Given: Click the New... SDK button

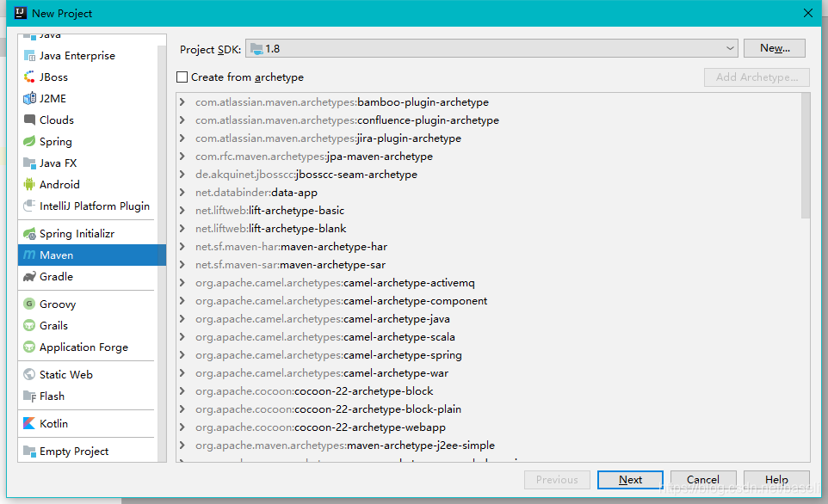Looking at the screenshot, I should pos(774,48).
